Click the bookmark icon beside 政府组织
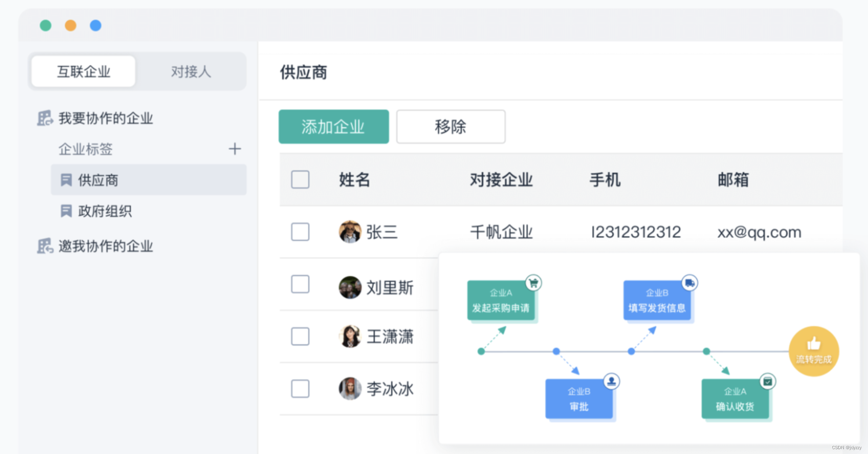Image resolution: width=868 pixels, height=454 pixels. [x=66, y=211]
